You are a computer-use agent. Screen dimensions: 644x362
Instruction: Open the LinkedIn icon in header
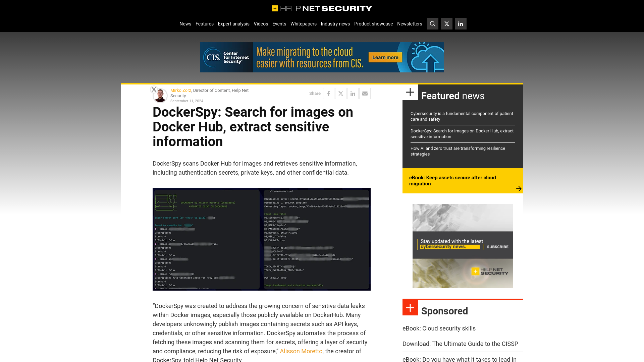[461, 24]
